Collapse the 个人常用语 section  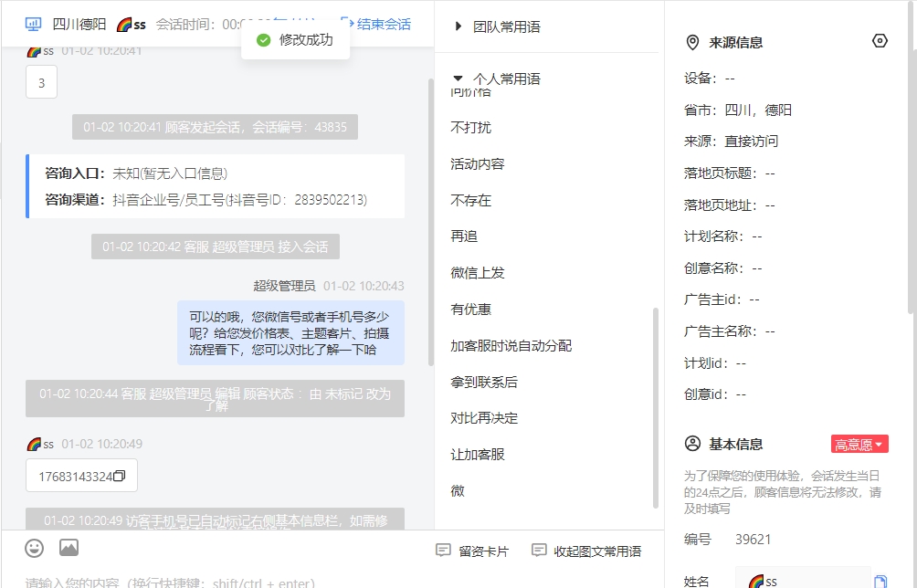click(x=507, y=79)
